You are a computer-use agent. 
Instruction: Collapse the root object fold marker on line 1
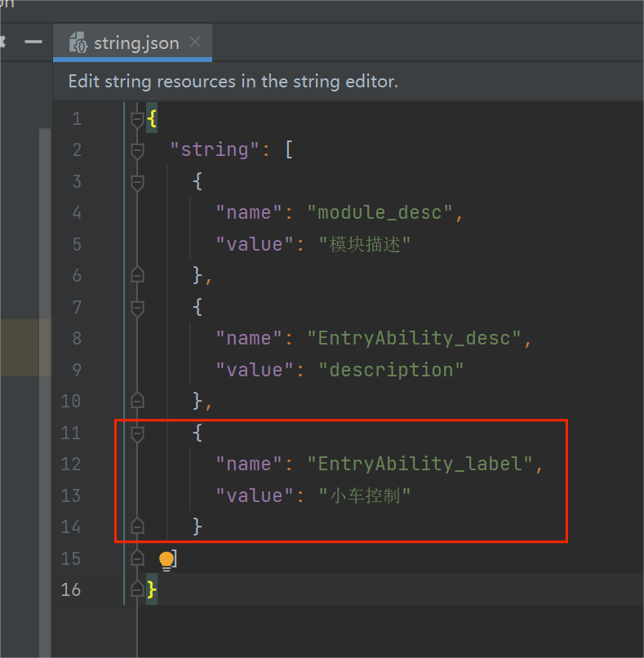(137, 119)
